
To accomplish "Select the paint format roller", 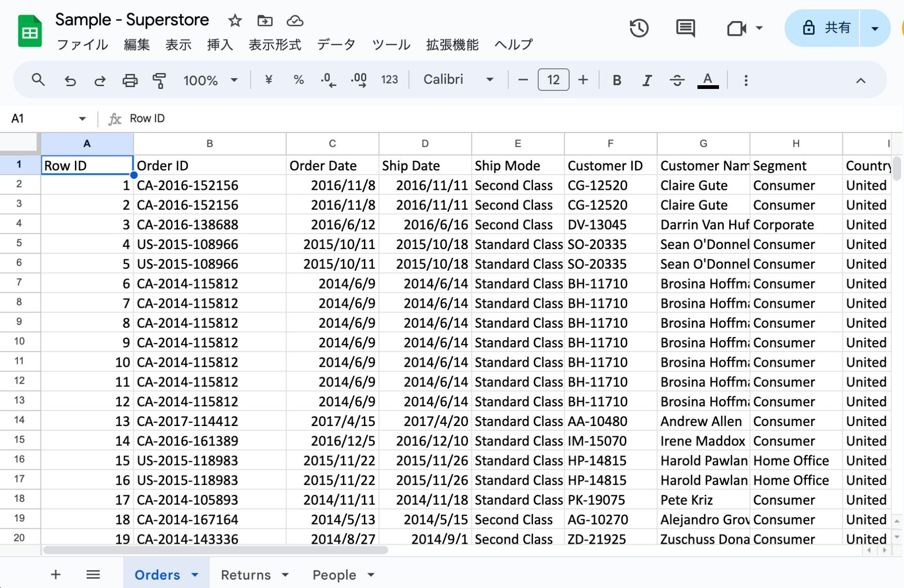I will tap(160, 81).
